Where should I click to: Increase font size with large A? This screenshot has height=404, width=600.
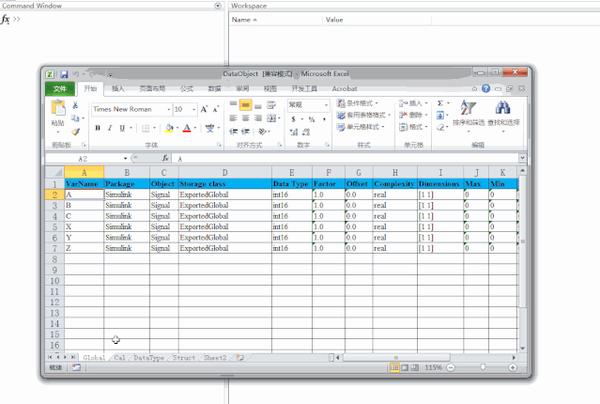[204, 109]
